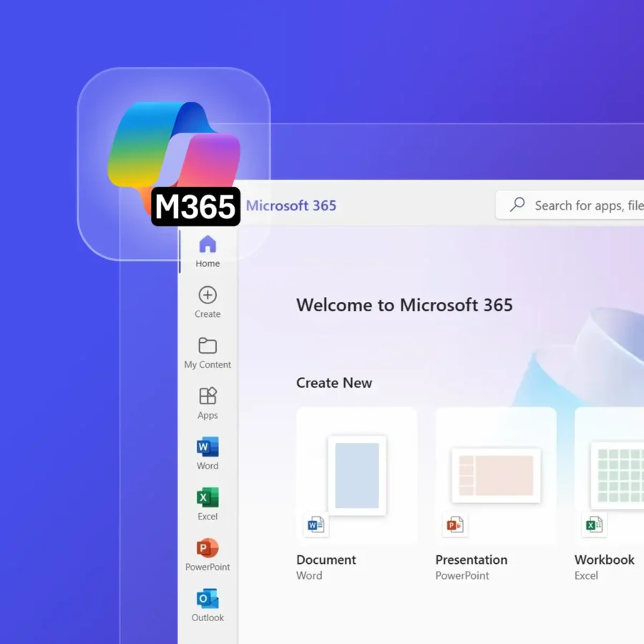
Task: Go to Home in the left sidebar
Action: pos(208,251)
